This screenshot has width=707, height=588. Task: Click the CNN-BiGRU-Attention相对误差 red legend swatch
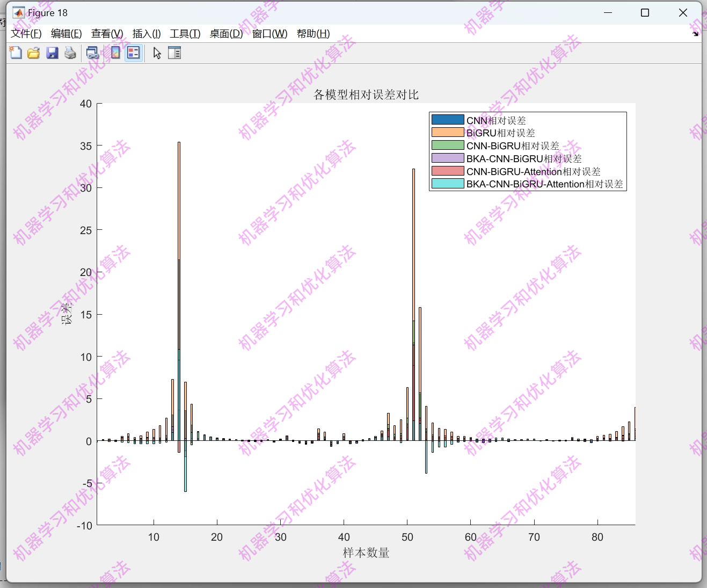coord(448,171)
